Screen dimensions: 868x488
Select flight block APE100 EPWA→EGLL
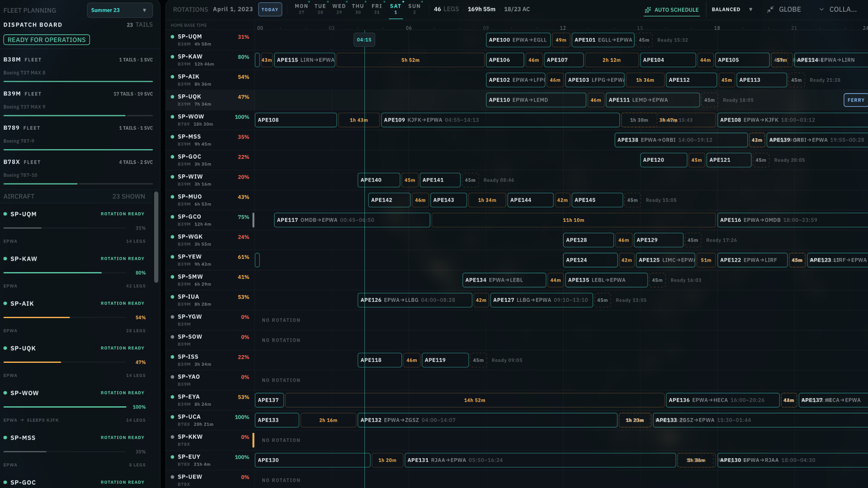pos(518,40)
